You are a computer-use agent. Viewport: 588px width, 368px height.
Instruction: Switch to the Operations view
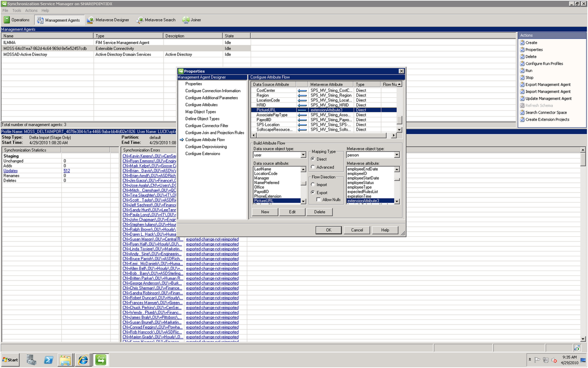coord(17,20)
